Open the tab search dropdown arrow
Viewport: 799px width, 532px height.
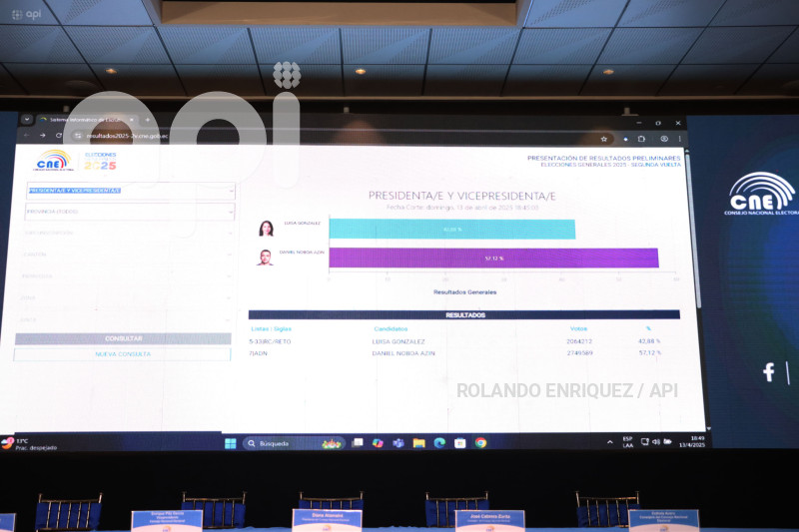pos(27,119)
